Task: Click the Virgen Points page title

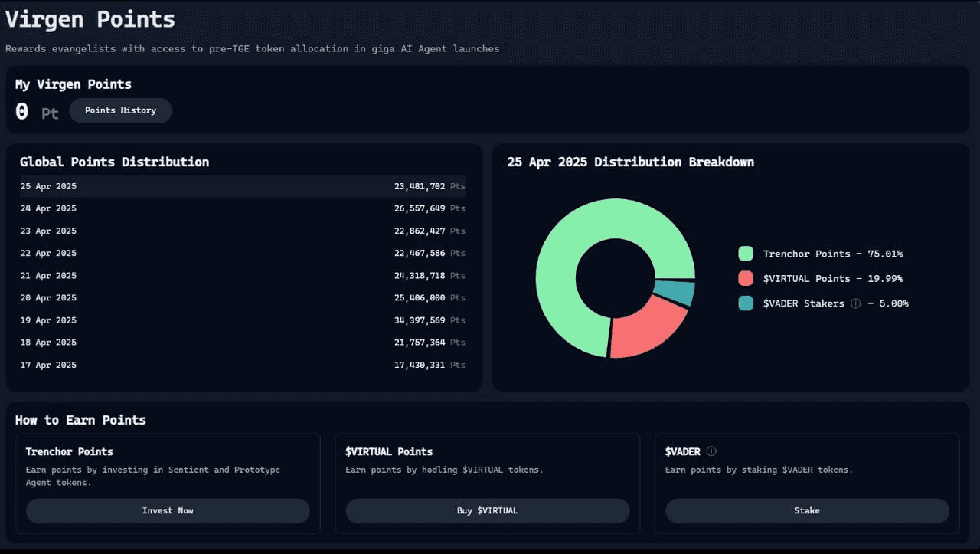Action: [x=90, y=18]
